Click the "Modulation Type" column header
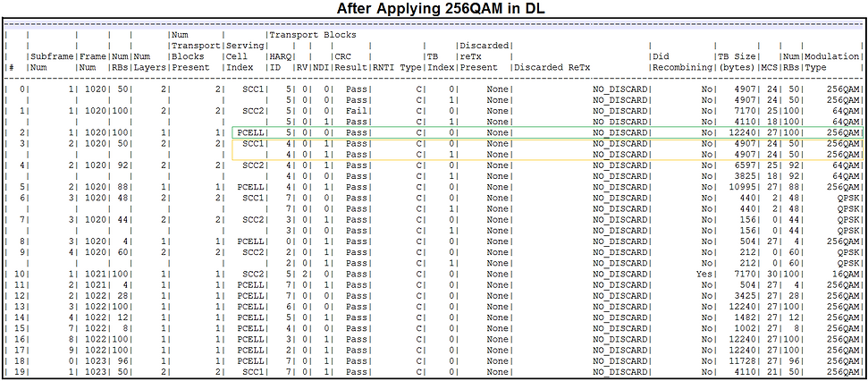 coord(831,62)
